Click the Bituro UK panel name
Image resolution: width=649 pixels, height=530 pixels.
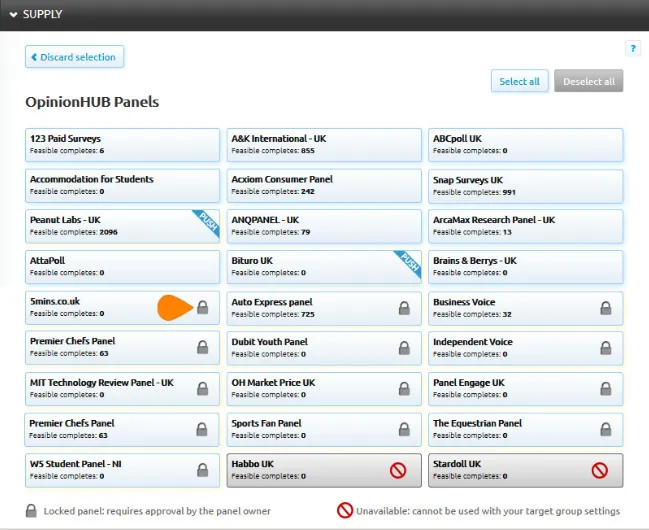(x=252, y=261)
